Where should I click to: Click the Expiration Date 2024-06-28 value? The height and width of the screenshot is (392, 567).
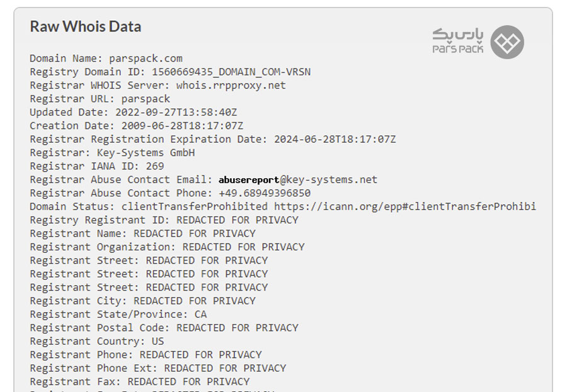pyautogui.click(x=335, y=139)
